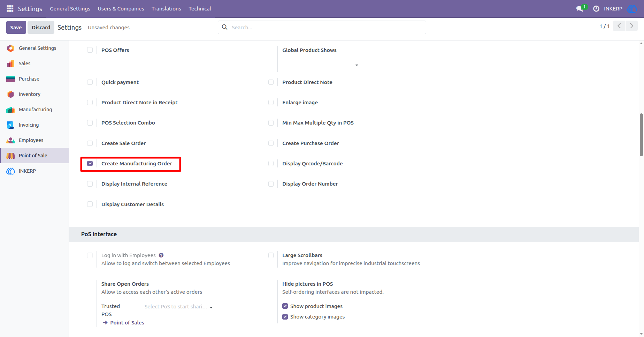Image resolution: width=644 pixels, height=337 pixels.
Task: Select Purchase icon in sidebar
Action: [x=11, y=79]
